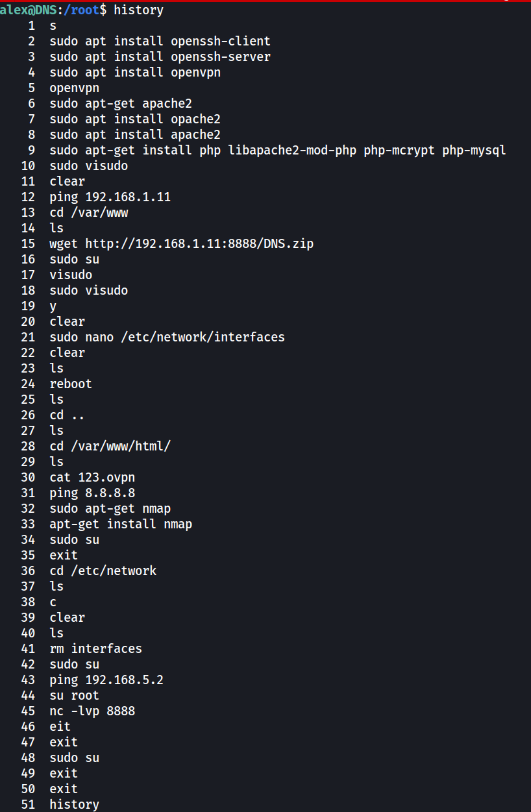Click the 'cat 123.ovpn' entry
This screenshot has height=812, width=531.
92,477
